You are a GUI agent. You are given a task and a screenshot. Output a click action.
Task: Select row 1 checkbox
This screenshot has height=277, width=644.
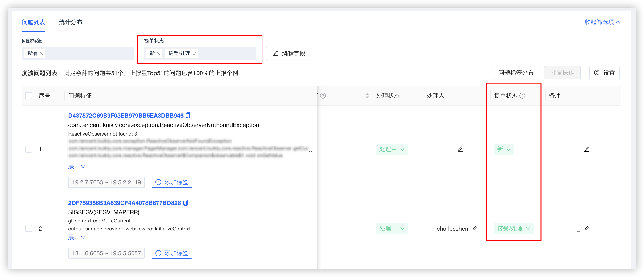29,149
